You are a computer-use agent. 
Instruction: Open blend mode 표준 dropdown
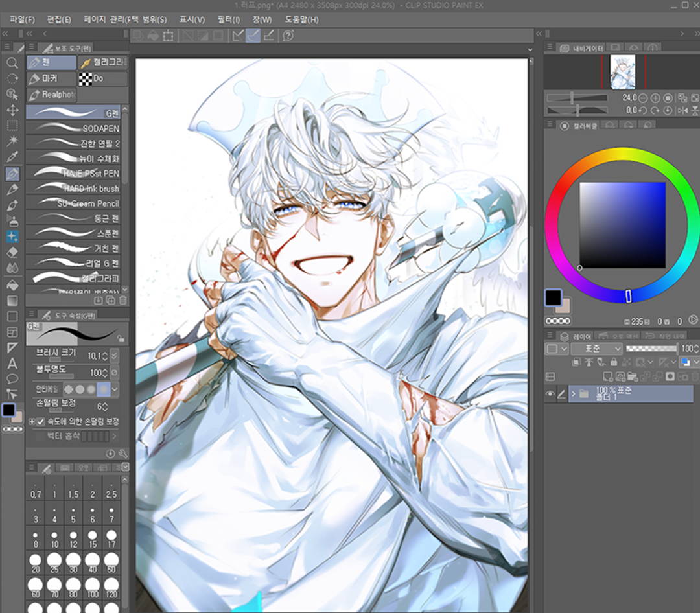coord(597,349)
